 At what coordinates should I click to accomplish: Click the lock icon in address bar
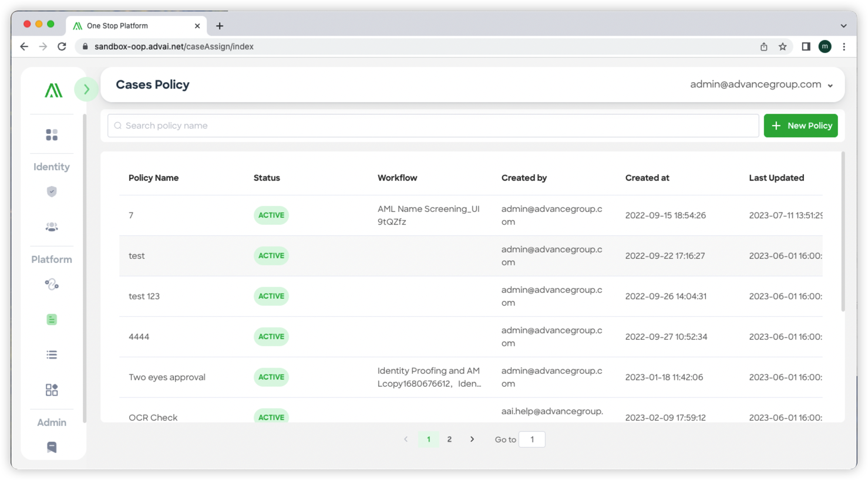pyautogui.click(x=85, y=46)
